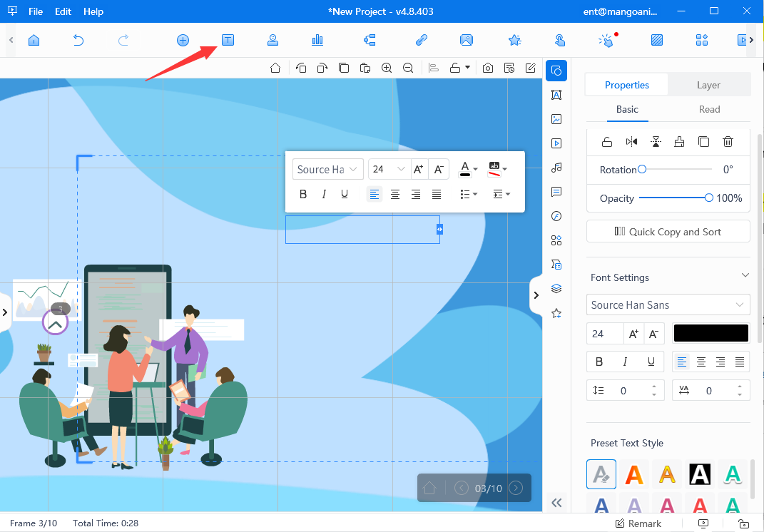The height and width of the screenshot is (532, 764).
Task: Click the Remark button in status bar
Action: coord(638,523)
